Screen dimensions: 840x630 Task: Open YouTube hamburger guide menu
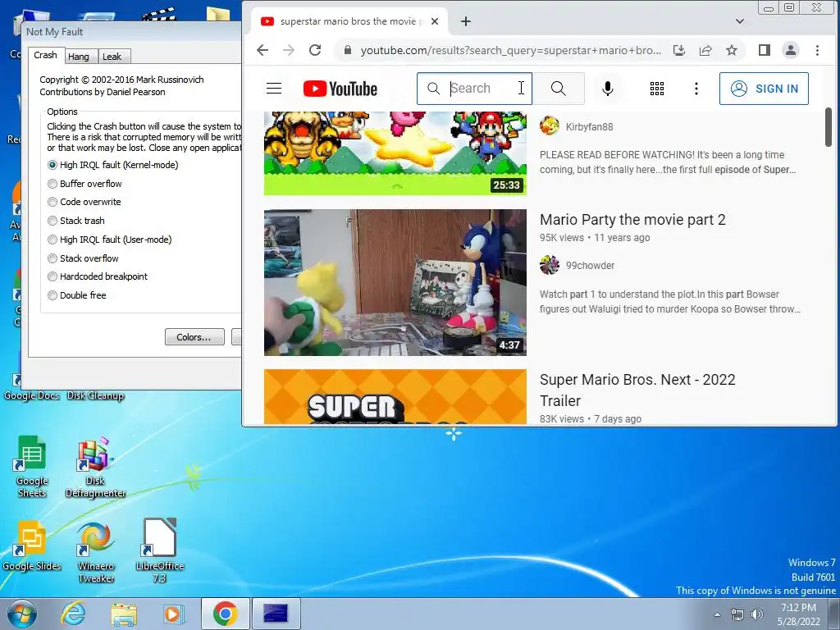[274, 89]
